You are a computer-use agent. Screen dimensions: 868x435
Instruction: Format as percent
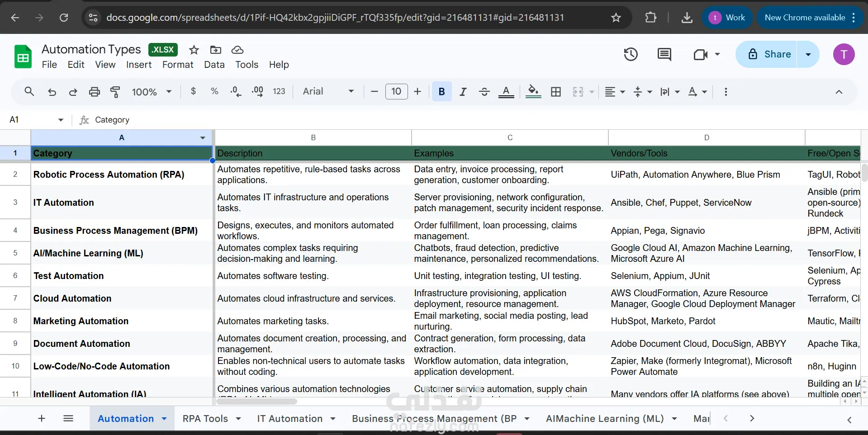coord(214,91)
